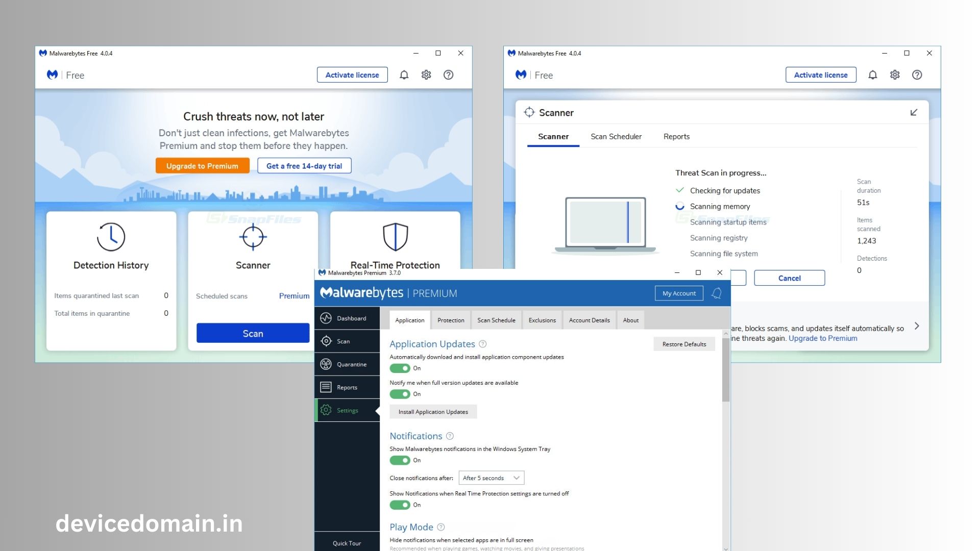Toggle Windows System Tray notifications switch
The image size is (980, 551).
(x=400, y=460)
